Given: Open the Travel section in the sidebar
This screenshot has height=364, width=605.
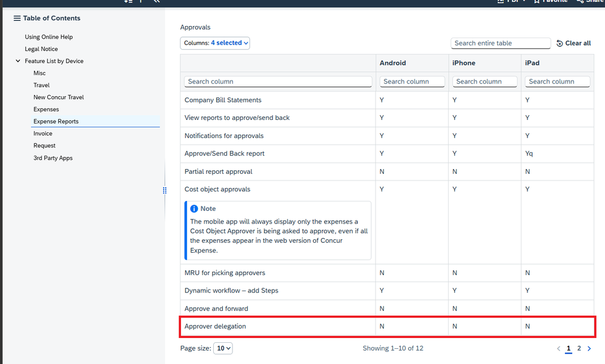Looking at the screenshot, I should (41, 85).
